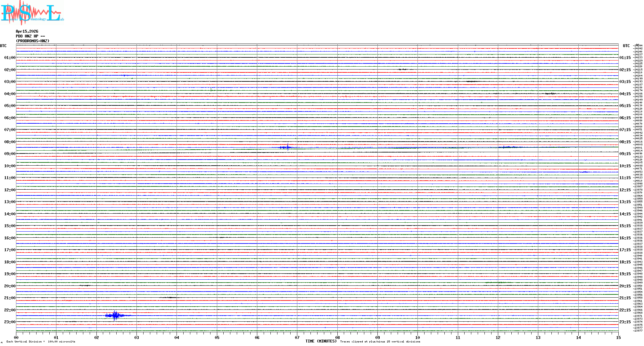
Task: Click TIME (MINUTES) axis title
Action: click(321, 341)
